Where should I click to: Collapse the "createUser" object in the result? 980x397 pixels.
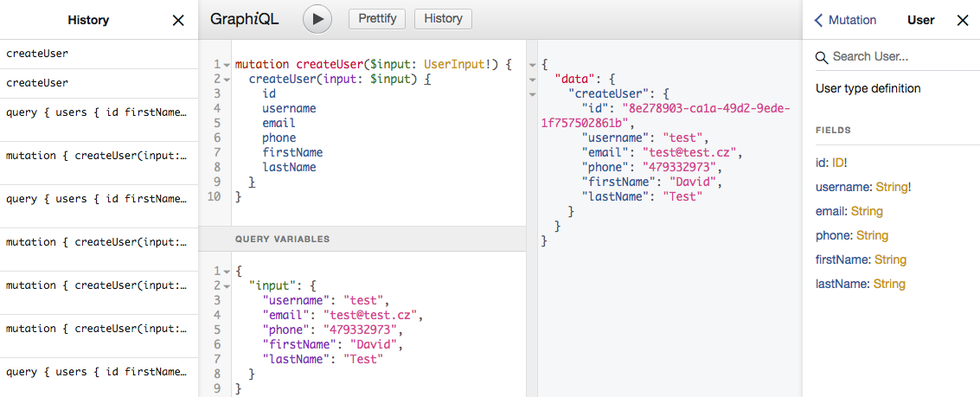coord(533,94)
